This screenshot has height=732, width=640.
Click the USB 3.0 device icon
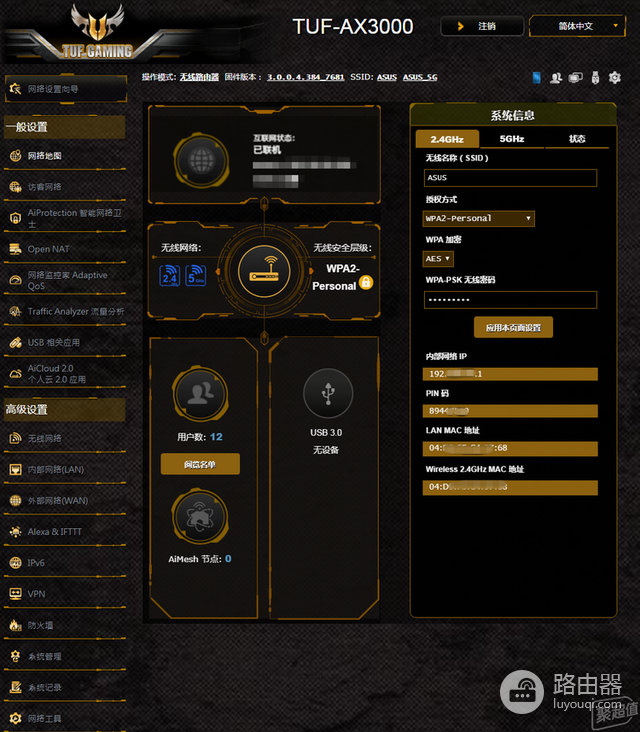pos(328,393)
